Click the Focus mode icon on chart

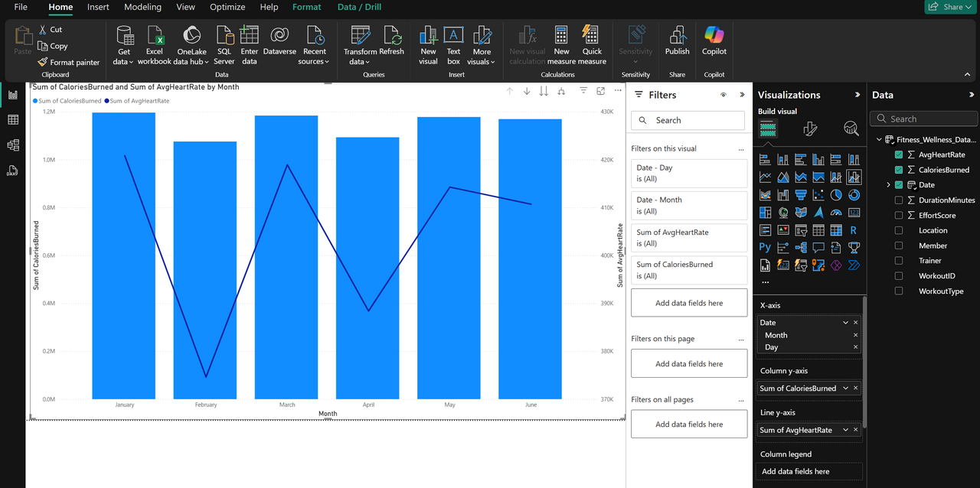point(601,91)
